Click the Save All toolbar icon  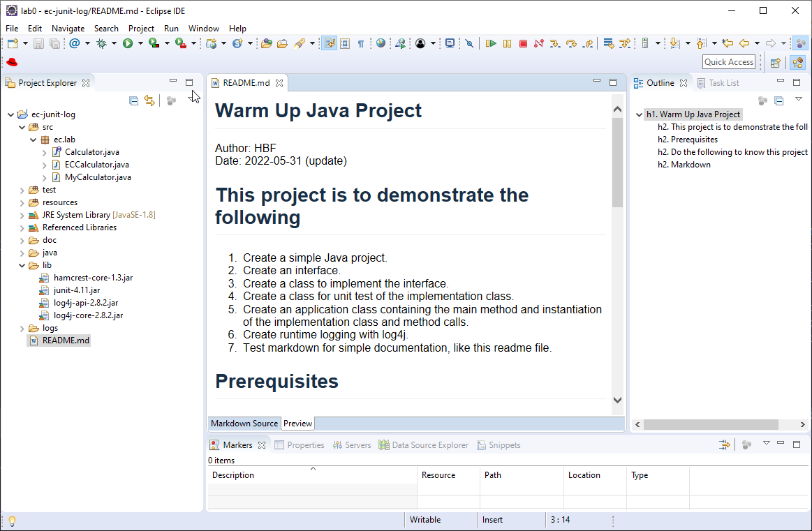54,43
